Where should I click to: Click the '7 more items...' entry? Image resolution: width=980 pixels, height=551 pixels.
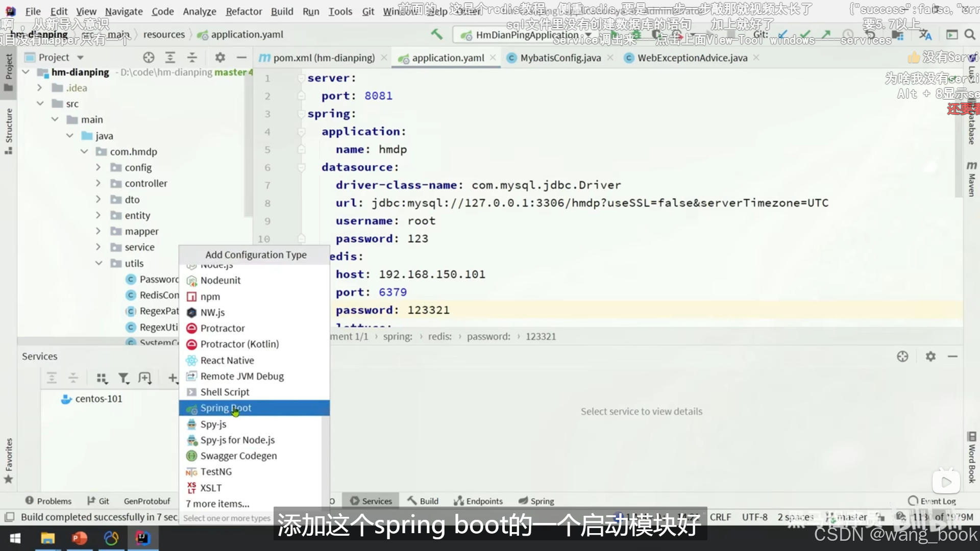[x=217, y=504]
